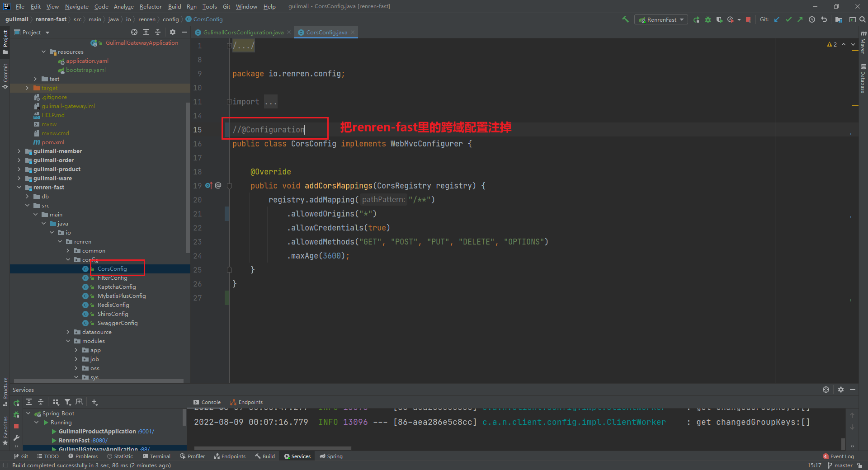Open the Build menu
The height and width of the screenshot is (470, 868).
175,6
